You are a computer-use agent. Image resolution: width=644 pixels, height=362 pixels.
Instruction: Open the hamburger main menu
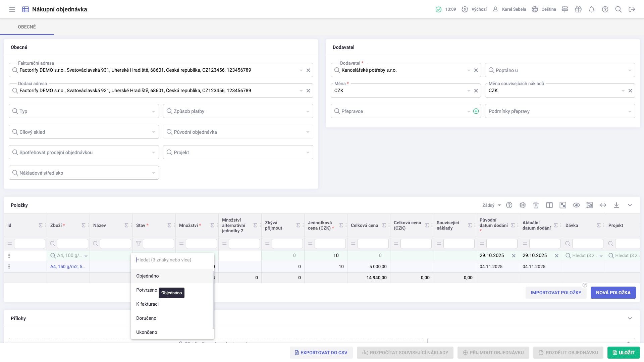[12, 9]
